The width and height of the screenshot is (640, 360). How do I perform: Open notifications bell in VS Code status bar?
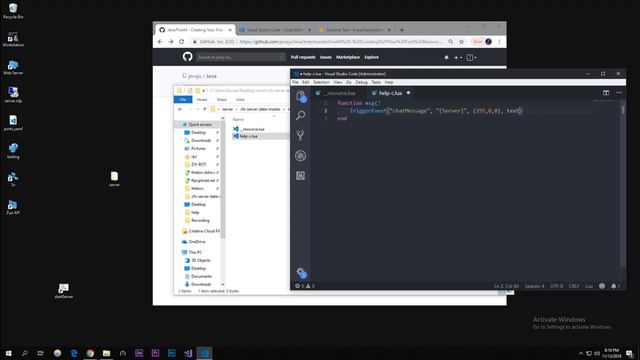click(x=615, y=286)
